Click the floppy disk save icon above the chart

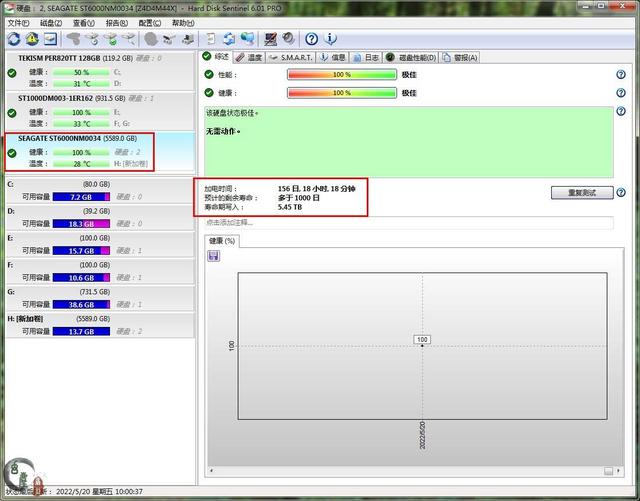(x=213, y=256)
